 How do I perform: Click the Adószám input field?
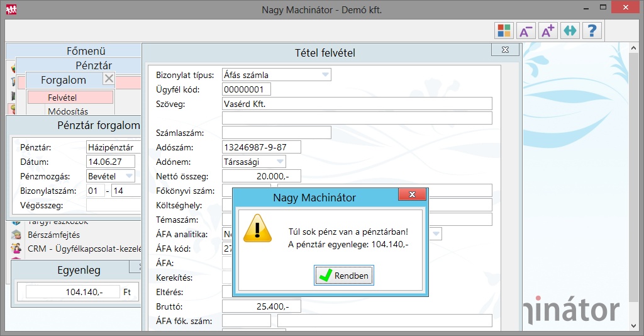(261, 147)
